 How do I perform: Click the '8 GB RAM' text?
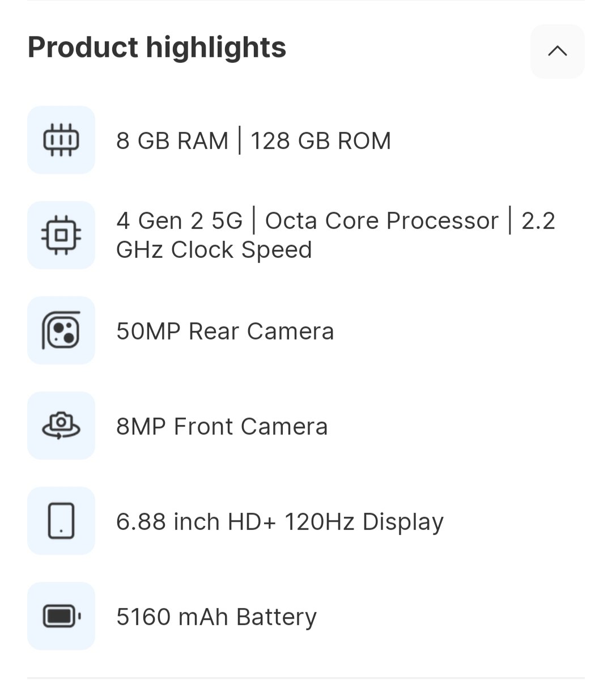coord(172,141)
